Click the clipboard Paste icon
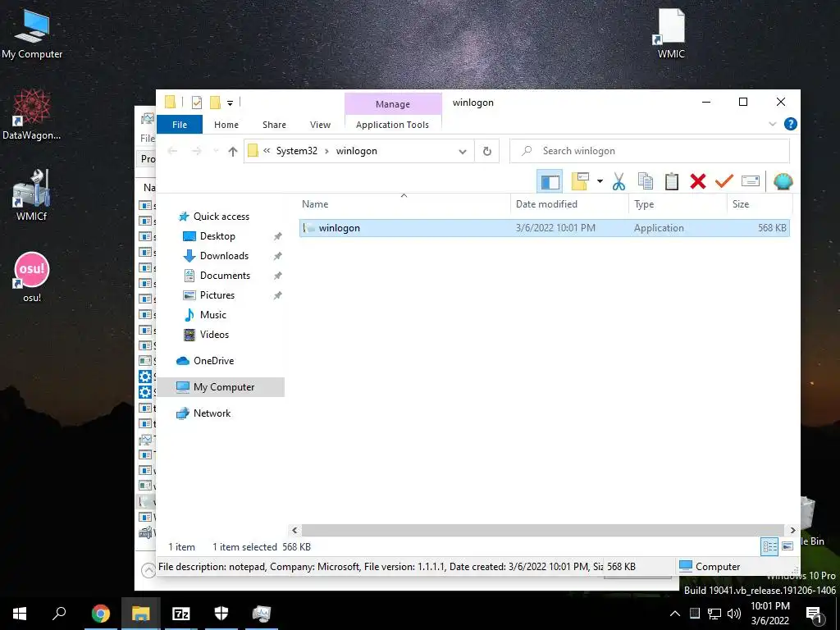 pyautogui.click(x=672, y=181)
